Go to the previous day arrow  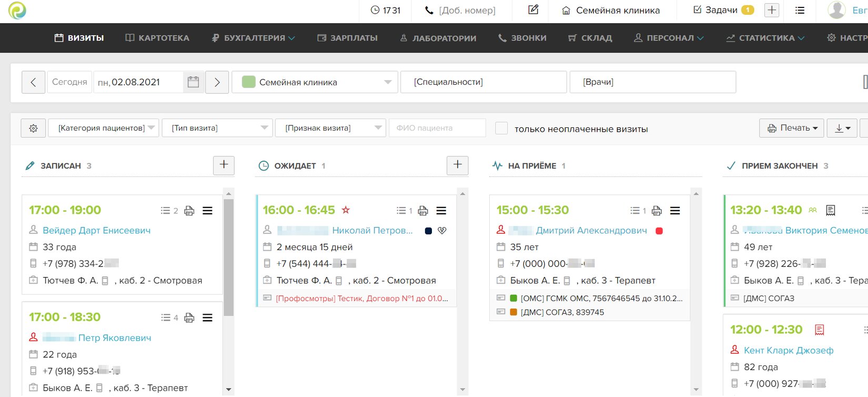coord(33,82)
